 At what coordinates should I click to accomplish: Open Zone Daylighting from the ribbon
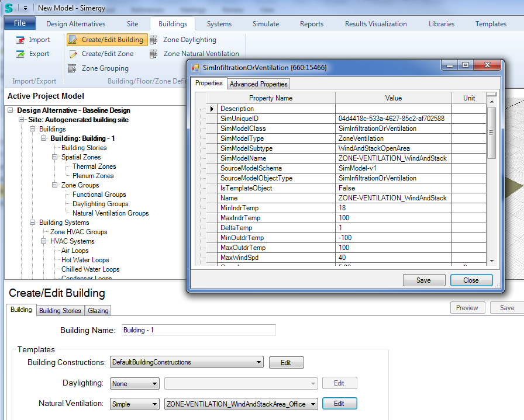click(183, 40)
